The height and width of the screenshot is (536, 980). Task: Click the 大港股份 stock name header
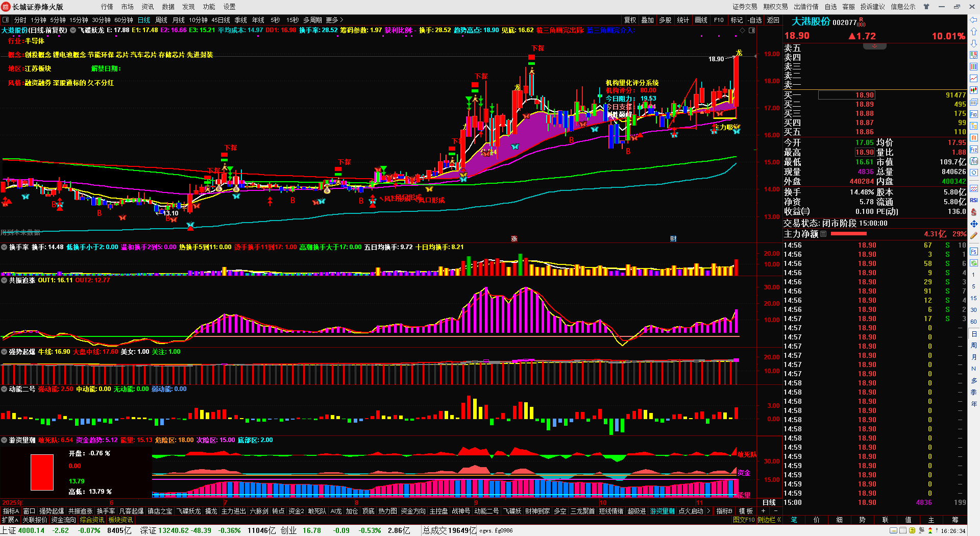(x=811, y=21)
